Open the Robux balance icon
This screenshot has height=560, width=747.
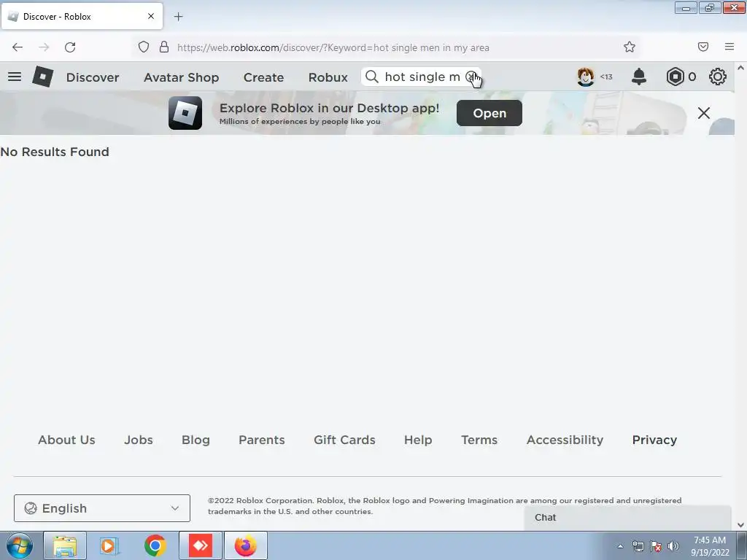pyautogui.click(x=675, y=77)
